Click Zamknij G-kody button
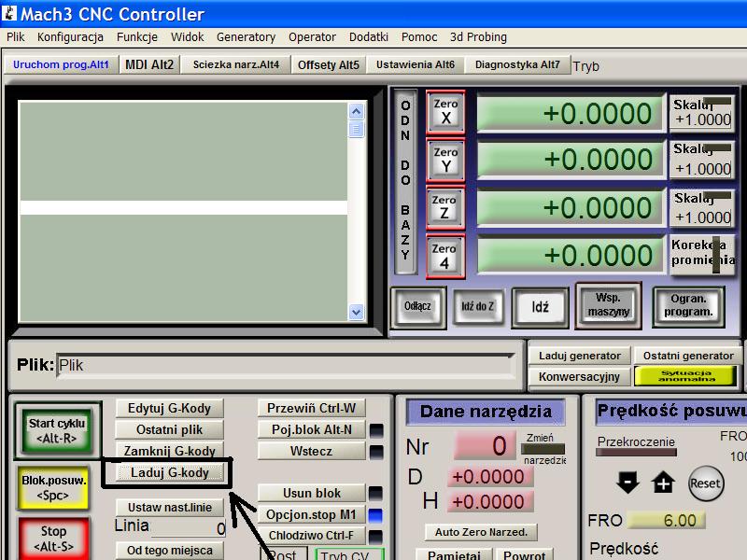747x560 pixels. pos(169,451)
